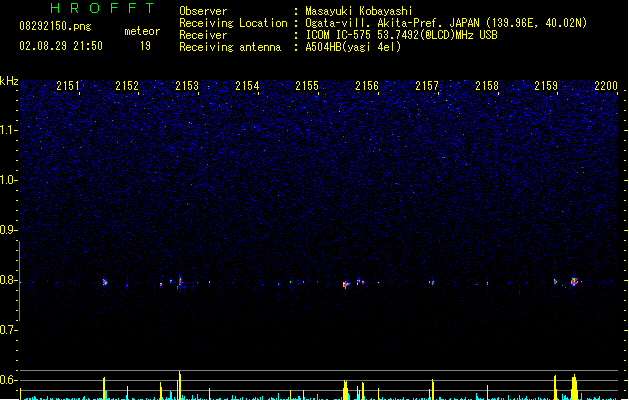Viewport: 629px width, 400px height.
Task: Click the HROFFT title text
Action: coord(102,8)
